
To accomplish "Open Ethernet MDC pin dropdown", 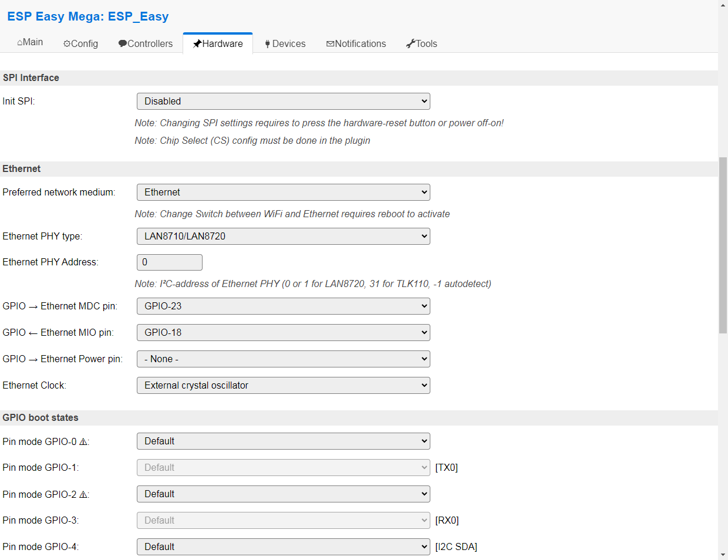I will point(284,306).
